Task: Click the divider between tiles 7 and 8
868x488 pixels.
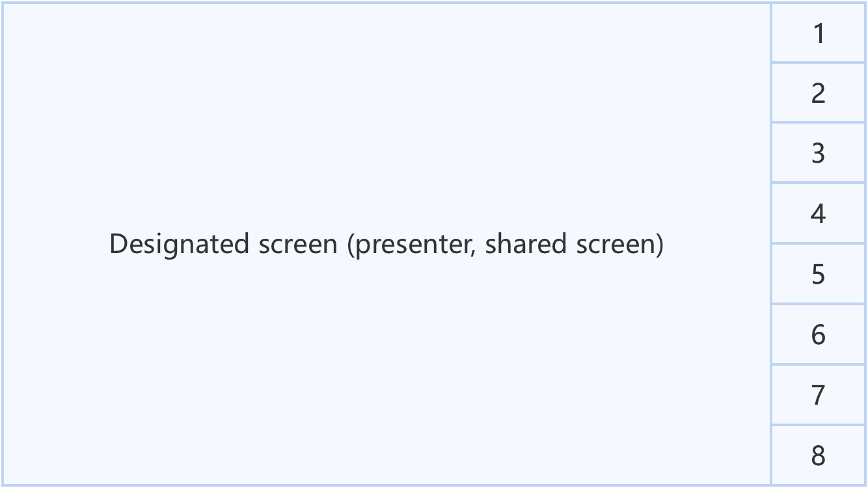Action: coord(818,426)
